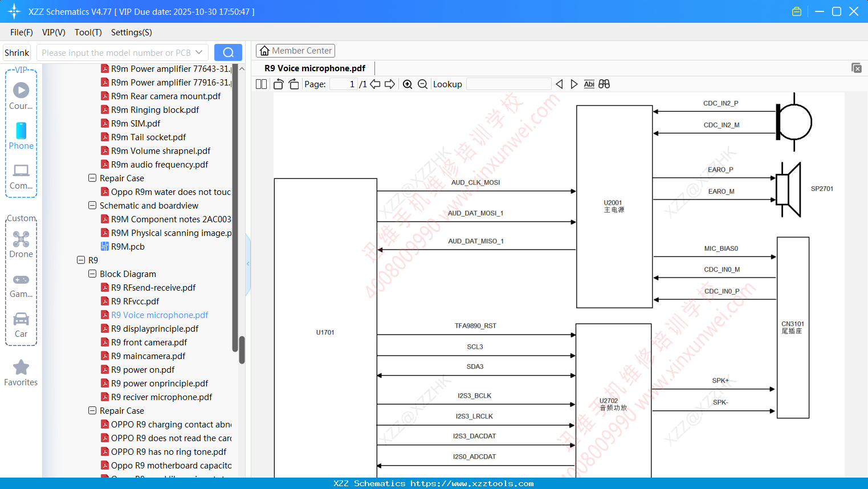Click the detach window icon at right
The width and height of the screenshot is (868, 489).
point(857,68)
